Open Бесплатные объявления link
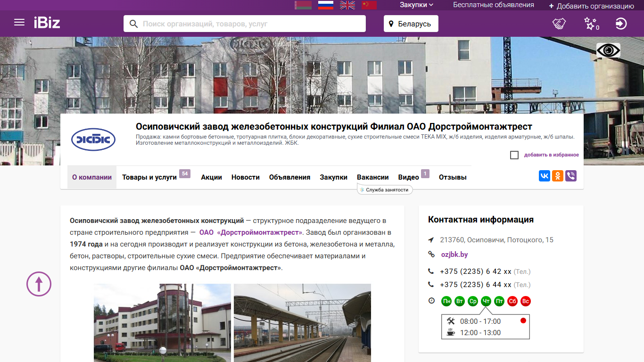 (494, 5)
